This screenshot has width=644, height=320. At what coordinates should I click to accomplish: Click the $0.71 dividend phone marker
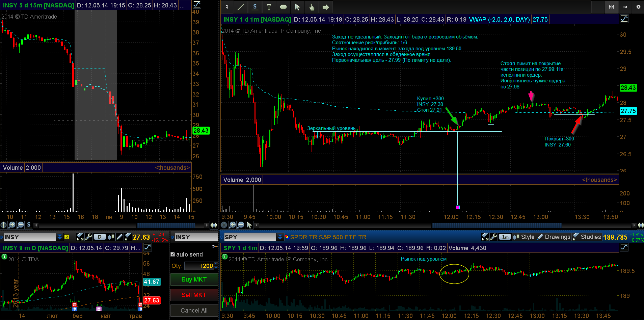(75, 305)
